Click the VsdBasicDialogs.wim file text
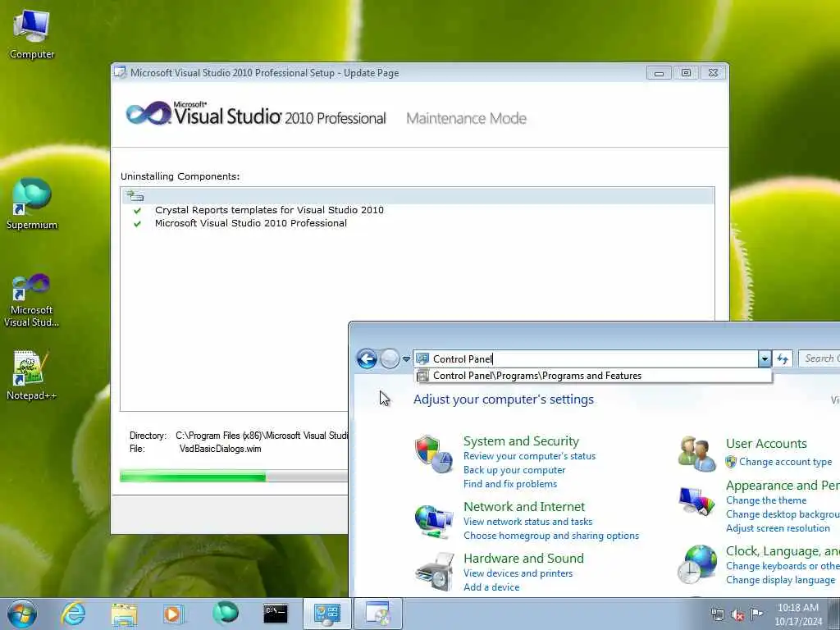 tap(220, 449)
